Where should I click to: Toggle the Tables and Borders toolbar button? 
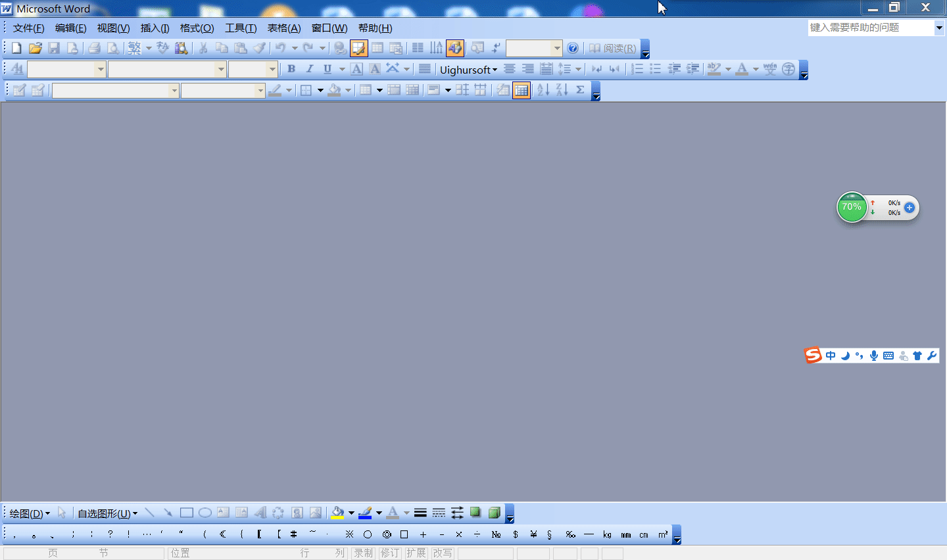pyautogui.click(x=358, y=48)
